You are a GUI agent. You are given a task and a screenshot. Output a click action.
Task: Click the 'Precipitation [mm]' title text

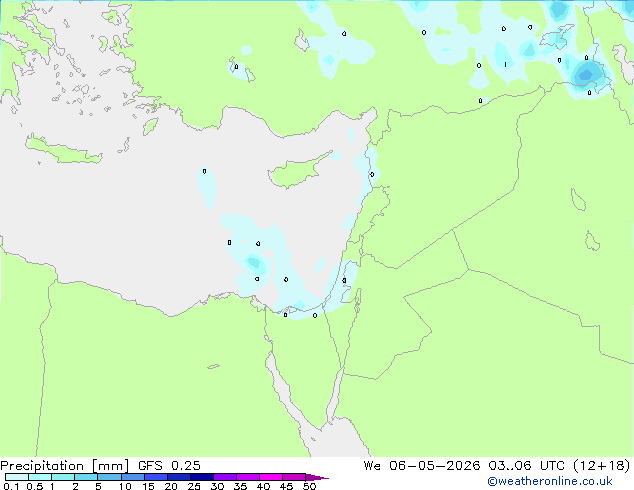65,466
